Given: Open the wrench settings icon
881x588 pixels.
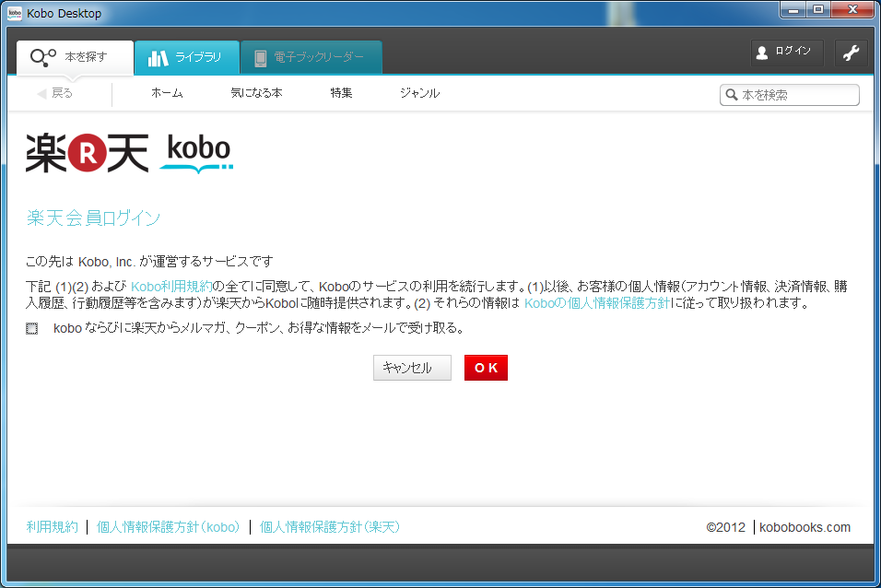Looking at the screenshot, I should (851, 53).
